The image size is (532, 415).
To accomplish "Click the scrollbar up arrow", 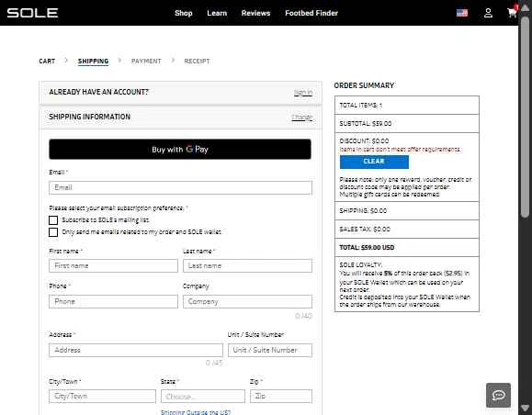I will [x=525, y=8].
